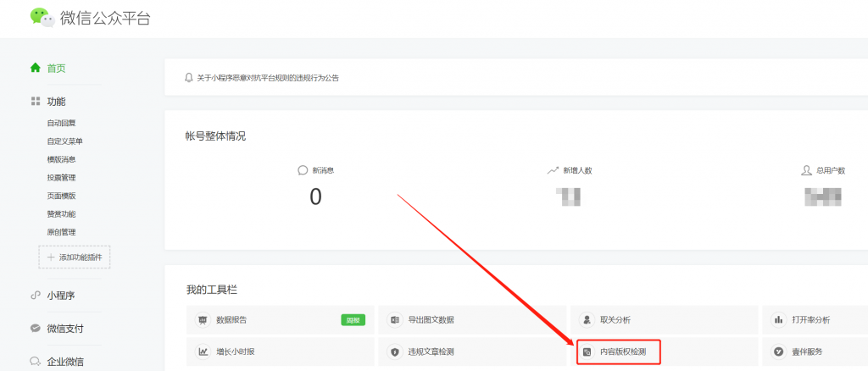Select 功能 section heading

click(x=57, y=102)
